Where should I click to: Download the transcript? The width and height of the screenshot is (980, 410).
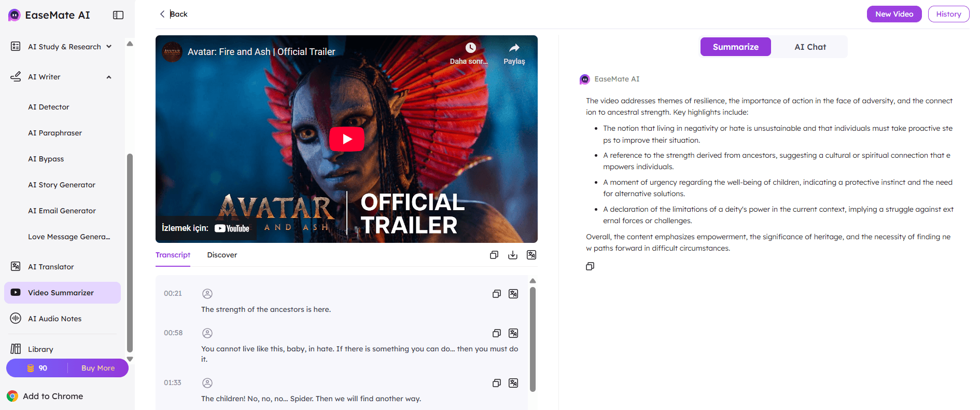513,255
